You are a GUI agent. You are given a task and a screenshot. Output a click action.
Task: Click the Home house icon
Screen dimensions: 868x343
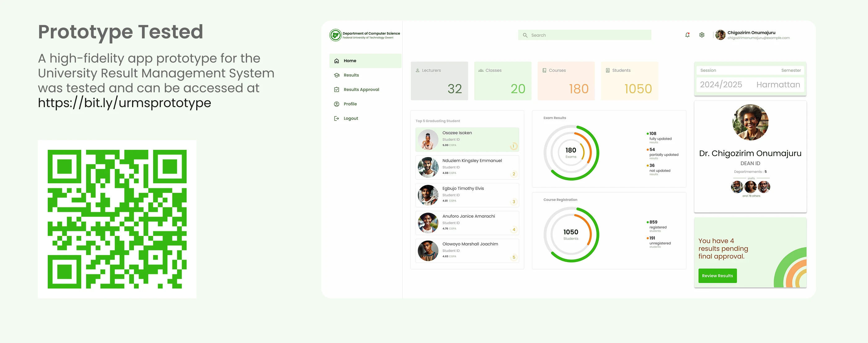pos(336,61)
